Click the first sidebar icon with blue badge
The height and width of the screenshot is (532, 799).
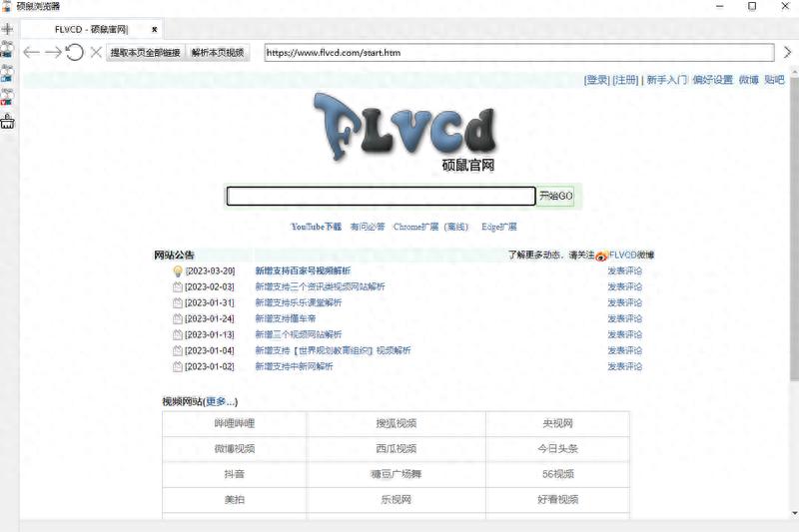point(7,49)
